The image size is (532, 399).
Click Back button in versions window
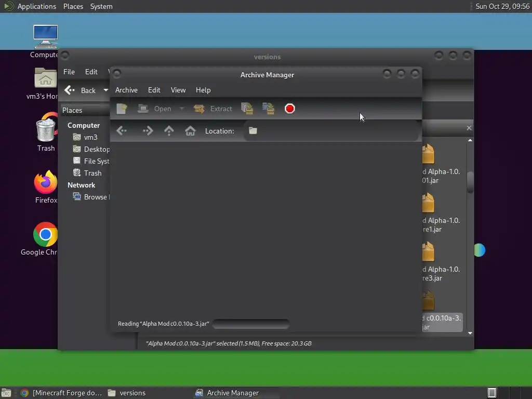coord(81,90)
